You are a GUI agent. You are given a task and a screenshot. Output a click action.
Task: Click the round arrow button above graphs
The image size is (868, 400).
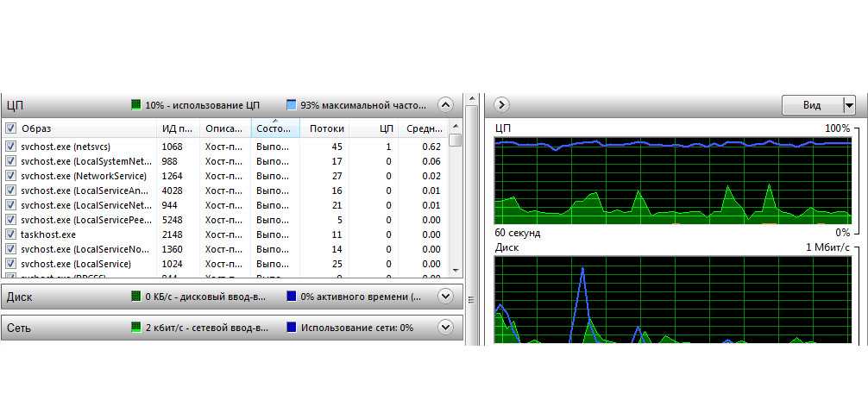(501, 105)
